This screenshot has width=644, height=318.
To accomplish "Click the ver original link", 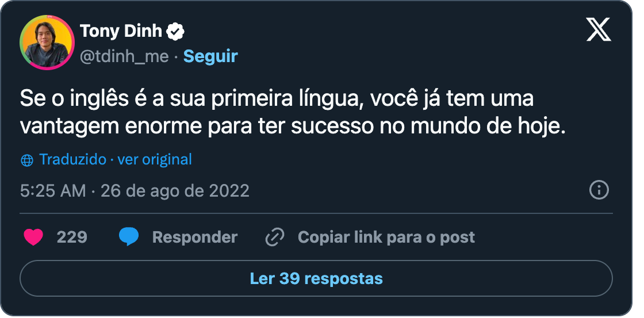I will point(155,159).
